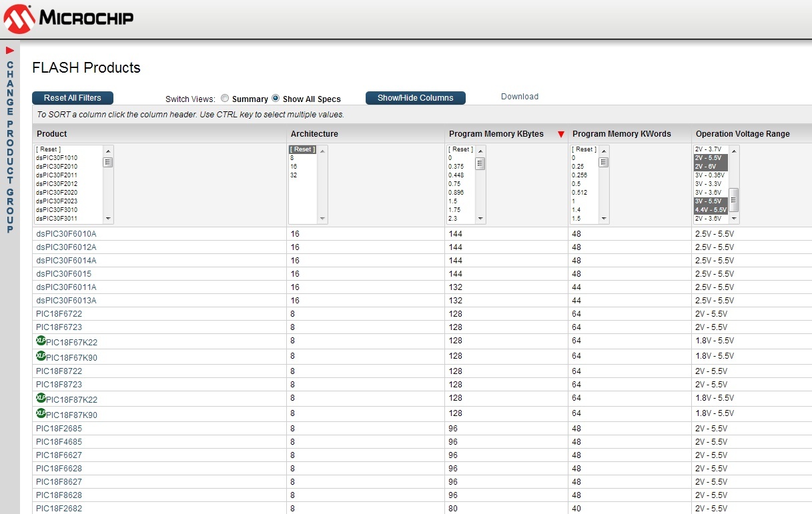Open the PIC18F8627 product link
Image resolution: width=812 pixels, height=514 pixels.
[x=59, y=482]
